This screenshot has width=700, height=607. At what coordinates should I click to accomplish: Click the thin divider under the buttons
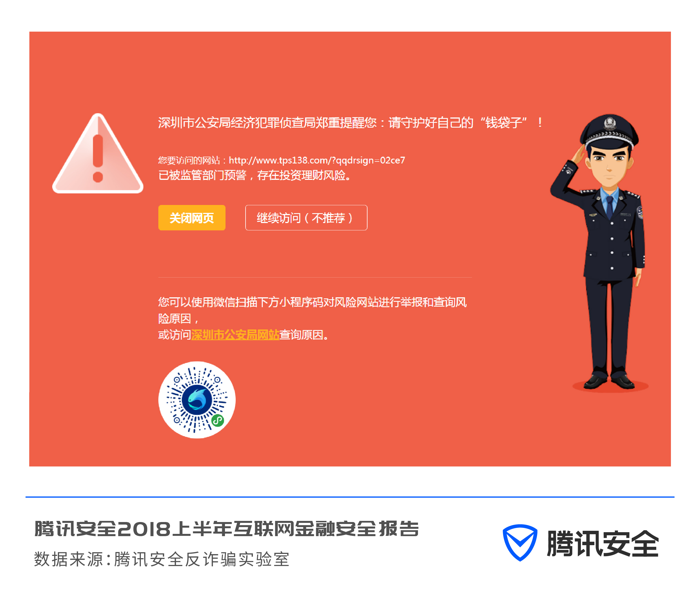click(315, 278)
